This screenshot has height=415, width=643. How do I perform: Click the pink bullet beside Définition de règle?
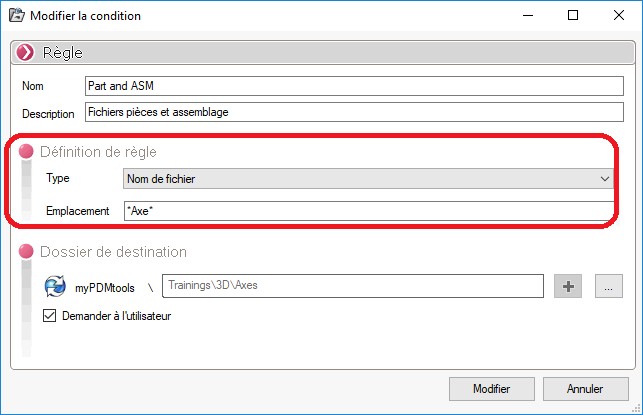coord(26,151)
